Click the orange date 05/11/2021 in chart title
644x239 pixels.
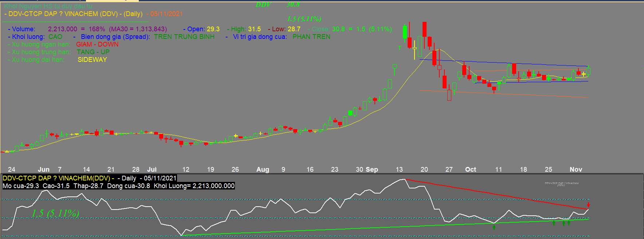166,14
